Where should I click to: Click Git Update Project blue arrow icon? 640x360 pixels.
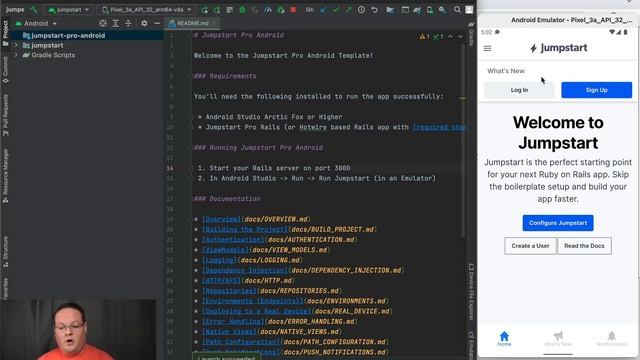[323, 9]
